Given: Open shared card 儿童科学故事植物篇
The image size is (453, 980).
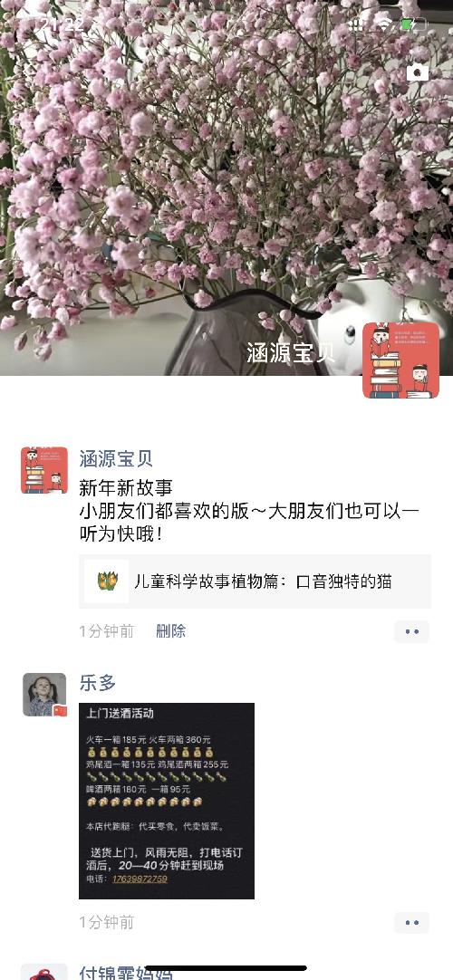Looking at the screenshot, I should (255, 581).
